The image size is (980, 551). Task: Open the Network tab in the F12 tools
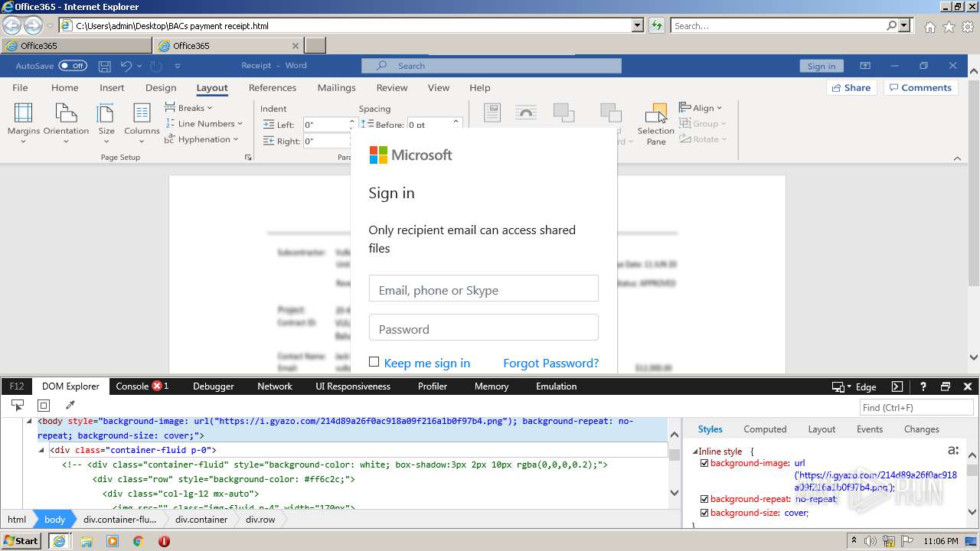(x=275, y=386)
